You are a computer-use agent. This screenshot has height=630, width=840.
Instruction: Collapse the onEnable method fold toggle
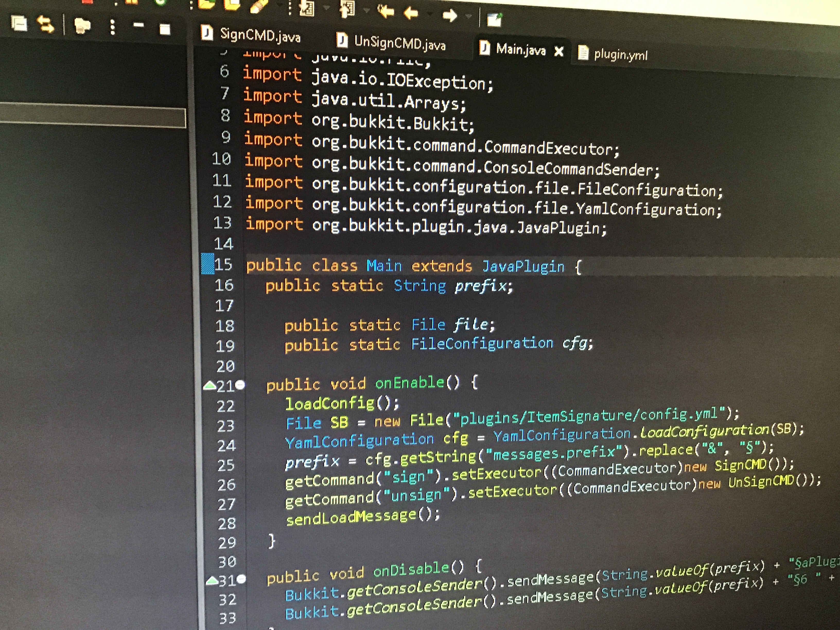point(240,386)
